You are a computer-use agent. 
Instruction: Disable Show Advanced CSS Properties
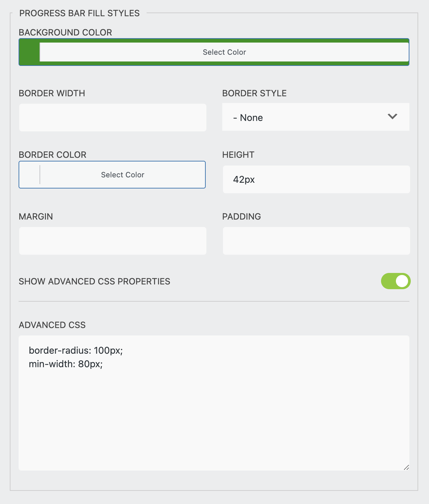click(x=396, y=281)
